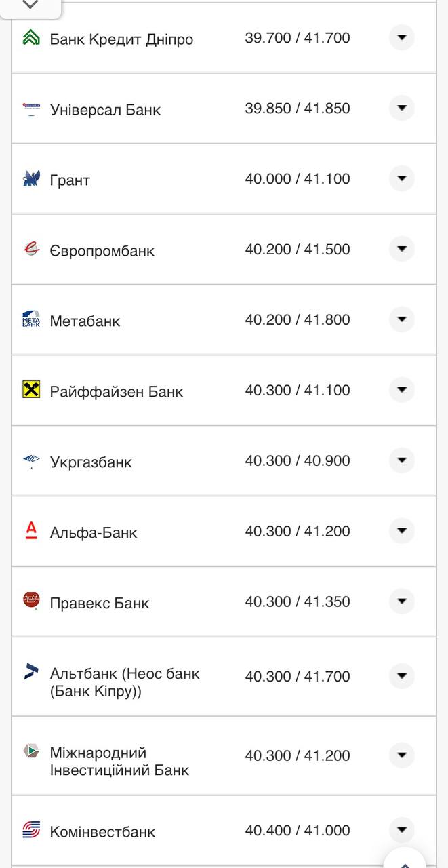Open Альфа-Банк bank name link
The width and height of the screenshot is (448, 868).
(x=94, y=532)
